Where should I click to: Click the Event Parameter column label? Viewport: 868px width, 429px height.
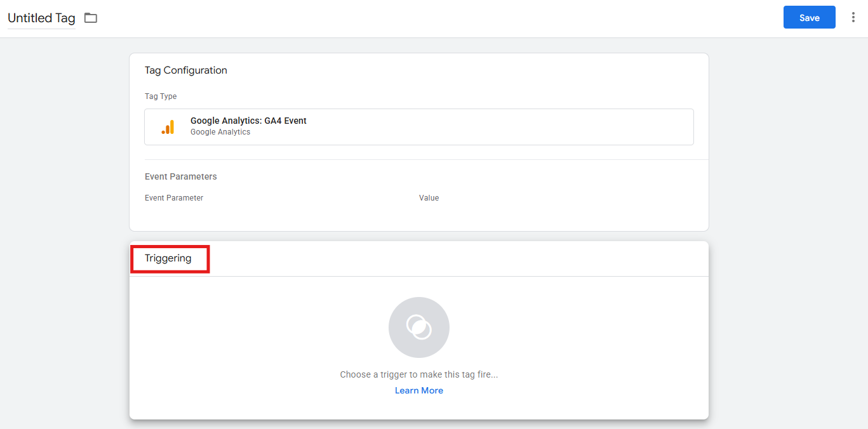click(x=174, y=198)
